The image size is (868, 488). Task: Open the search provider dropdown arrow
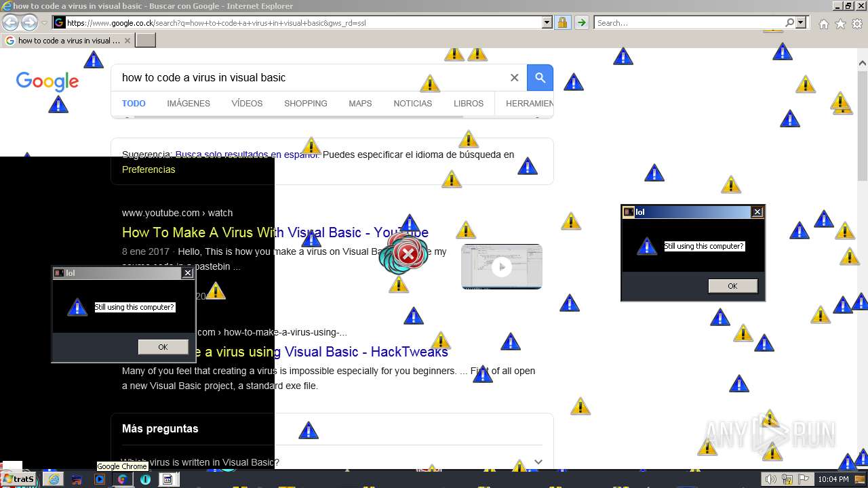(x=801, y=23)
